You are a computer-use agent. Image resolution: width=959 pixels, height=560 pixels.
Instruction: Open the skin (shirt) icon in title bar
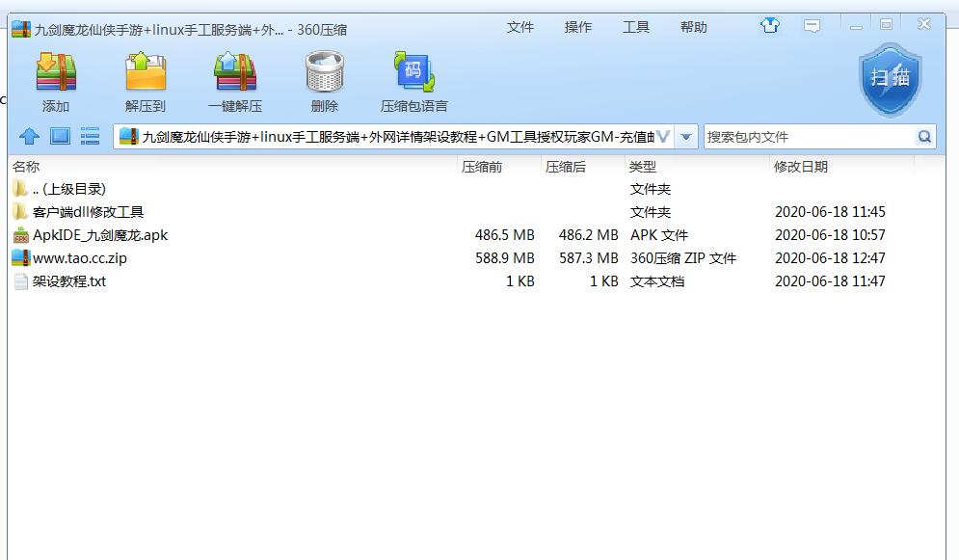tap(769, 26)
